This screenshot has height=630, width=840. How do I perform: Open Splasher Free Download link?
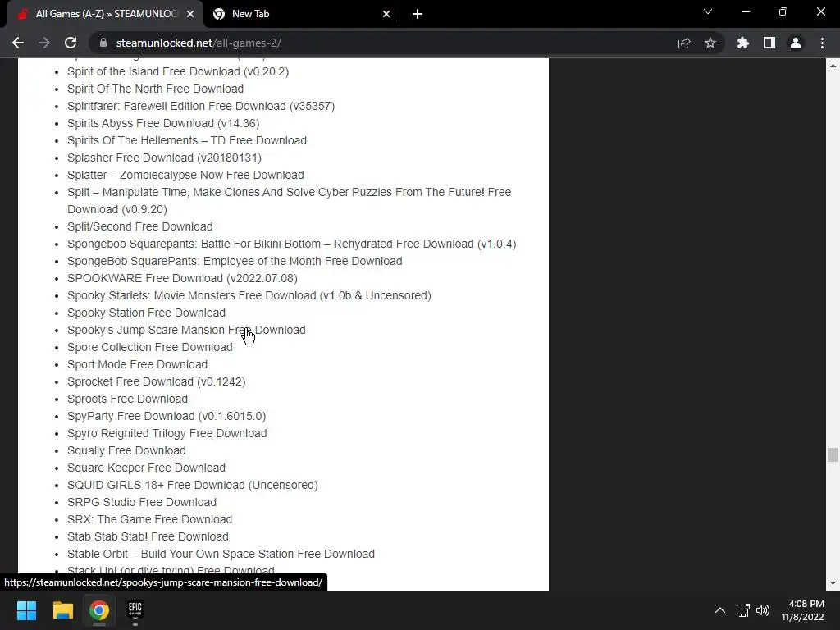click(164, 157)
